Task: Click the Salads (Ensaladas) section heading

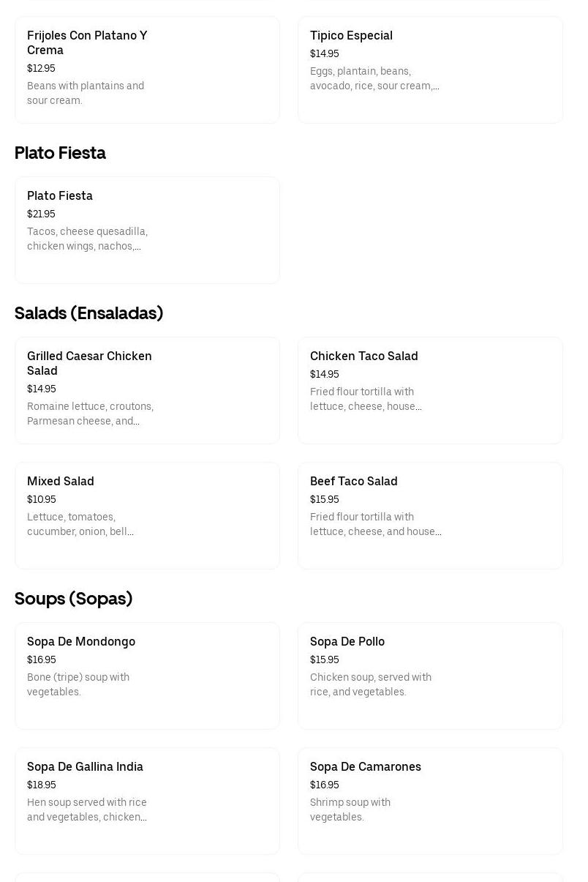Action: point(89,313)
